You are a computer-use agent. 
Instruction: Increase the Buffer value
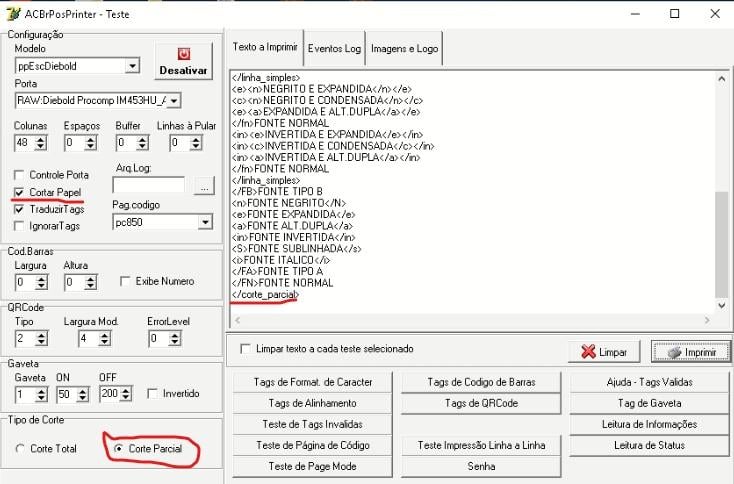click(x=142, y=139)
